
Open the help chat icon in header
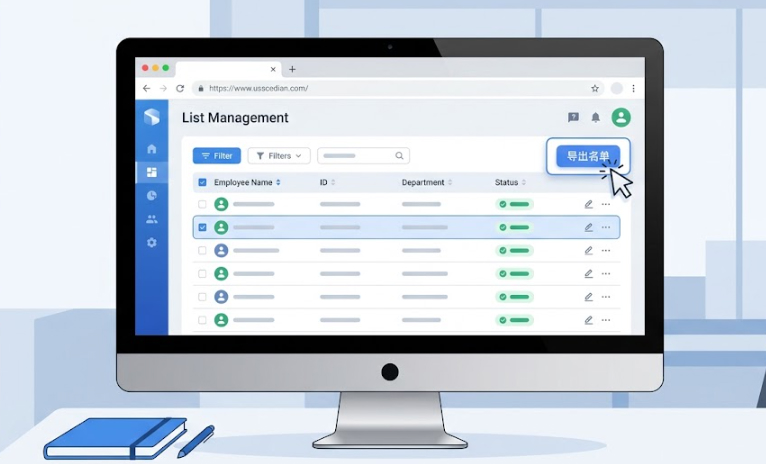pos(574,117)
